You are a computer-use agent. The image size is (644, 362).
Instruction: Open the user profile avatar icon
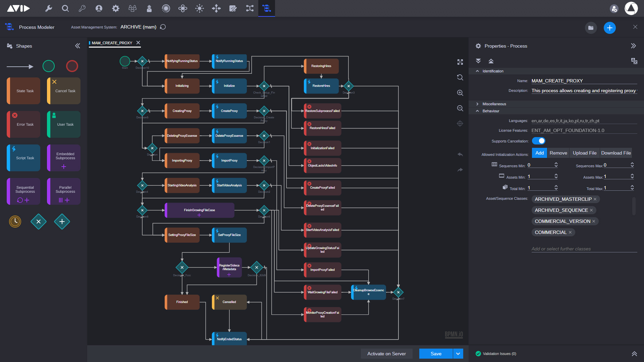coord(631,8)
